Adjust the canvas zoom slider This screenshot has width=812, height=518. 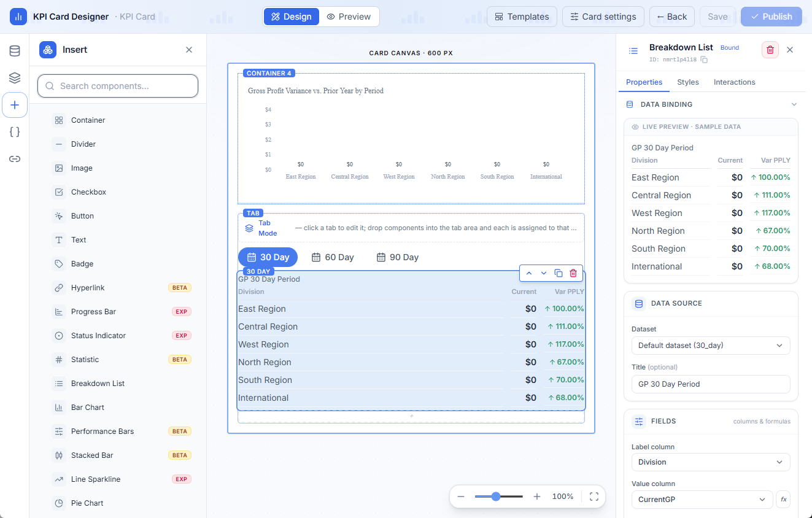(499, 497)
